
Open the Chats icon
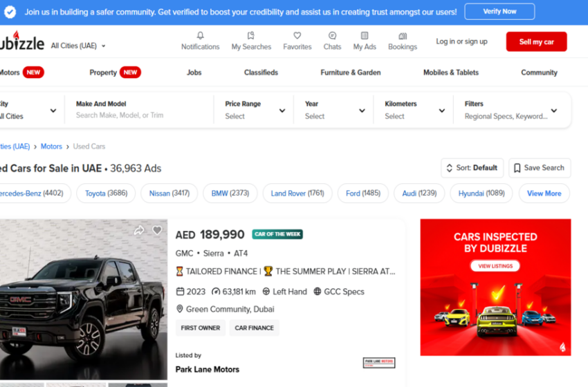[x=332, y=36]
